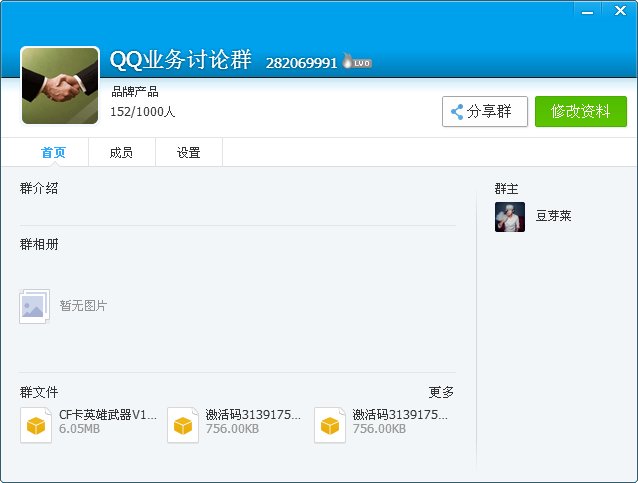Click the 群相册 section heading

[39, 244]
